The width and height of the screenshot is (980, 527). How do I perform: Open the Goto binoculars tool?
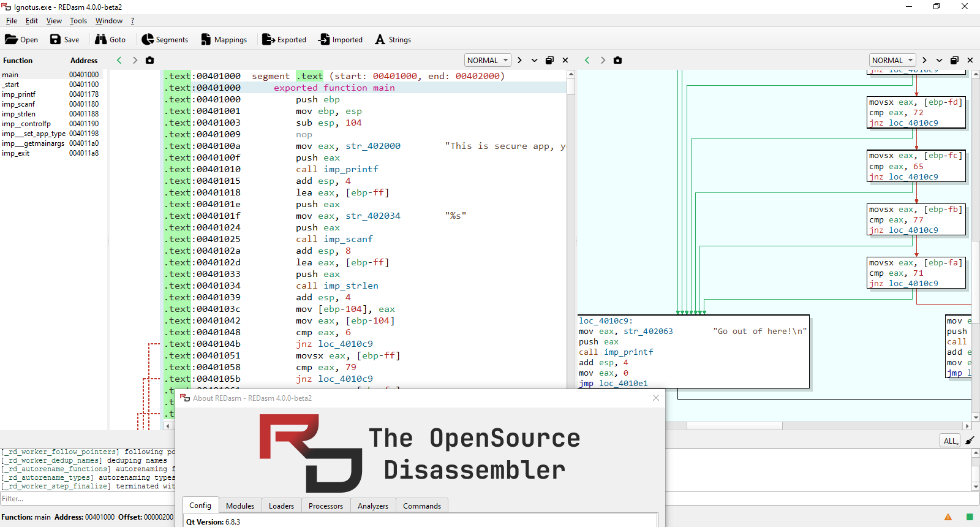click(x=110, y=39)
